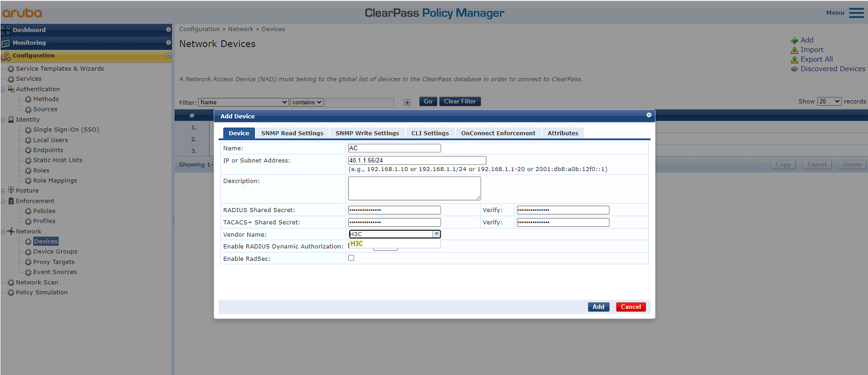This screenshot has width=868, height=375.
Task: Close the Add Device dialog
Action: pyautogui.click(x=649, y=115)
